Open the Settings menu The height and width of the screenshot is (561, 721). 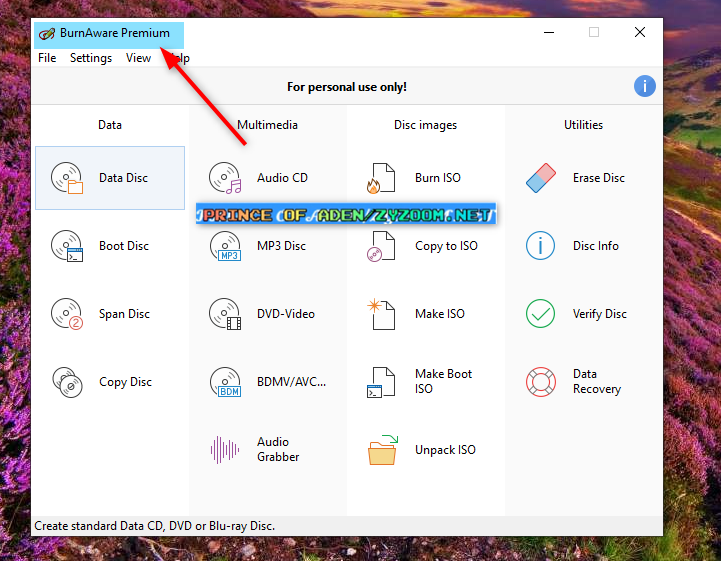coord(91,58)
